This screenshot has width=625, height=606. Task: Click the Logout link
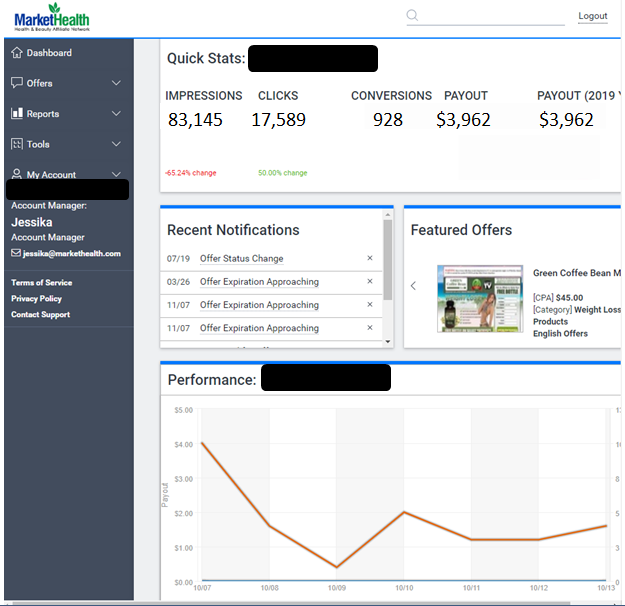592,16
